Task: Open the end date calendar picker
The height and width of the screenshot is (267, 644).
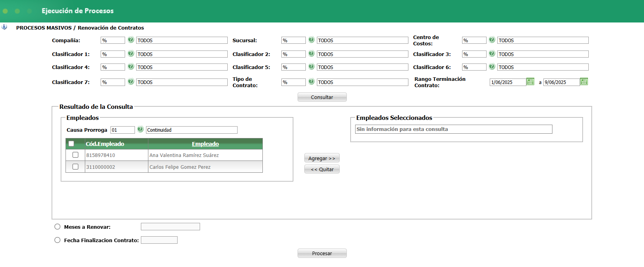Action: 584,82
